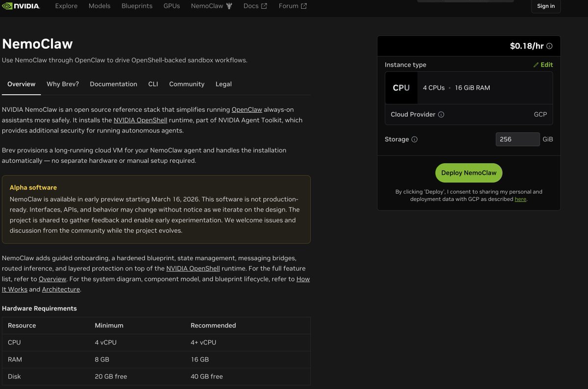This screenshot has height=389, width=588.
Task: Switch to the CLI tab
Action: pos(153,84)
